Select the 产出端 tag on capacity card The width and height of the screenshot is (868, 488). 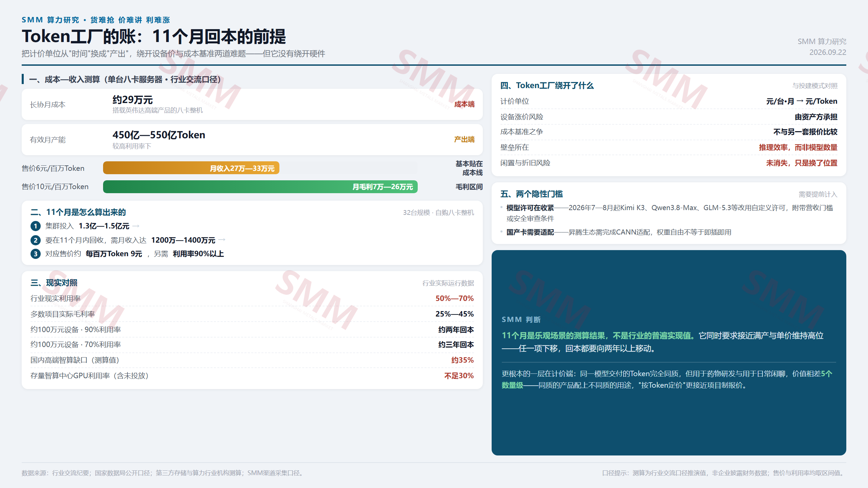click(464, 140)
